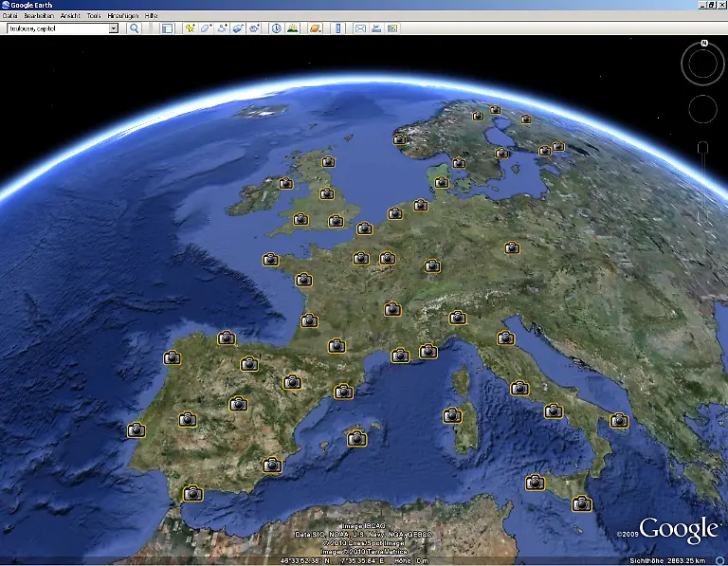
Task: Open the Ansicht menu
Action: (70, 15)
